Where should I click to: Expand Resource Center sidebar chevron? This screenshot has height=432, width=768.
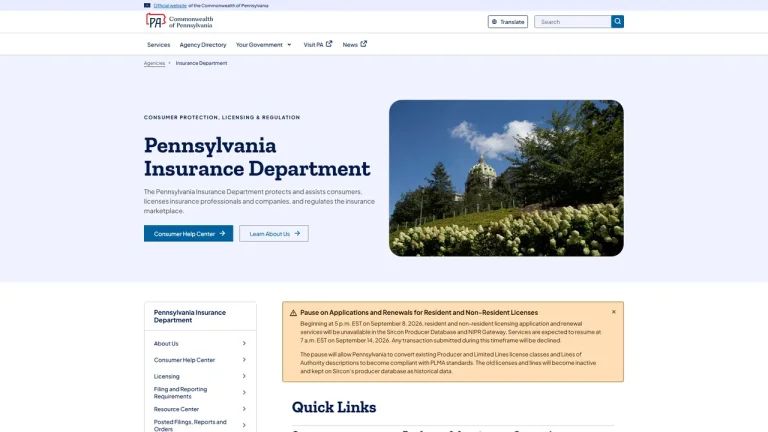pyautogui.click(x=244, y=409)
